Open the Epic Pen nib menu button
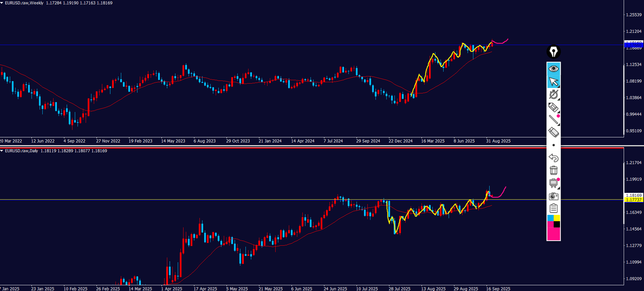644x291 pixels. 553,52
